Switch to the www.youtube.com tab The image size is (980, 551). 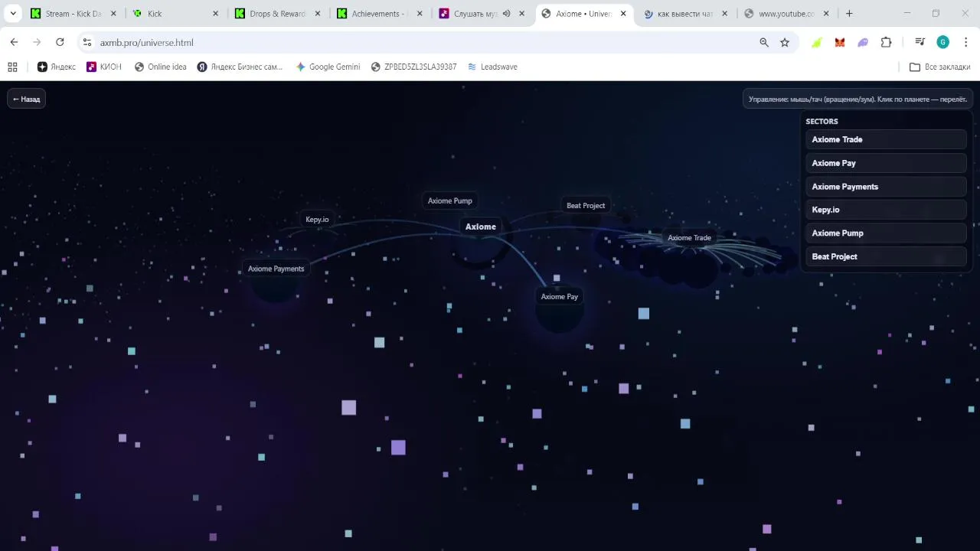tap(786, 13)
